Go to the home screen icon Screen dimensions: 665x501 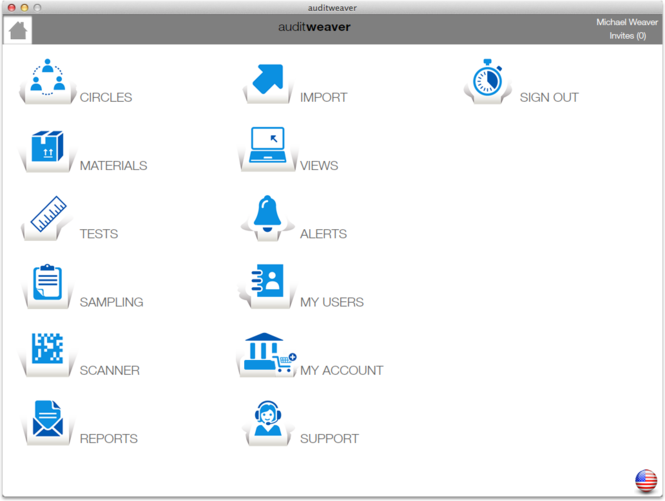click(18, 30)
